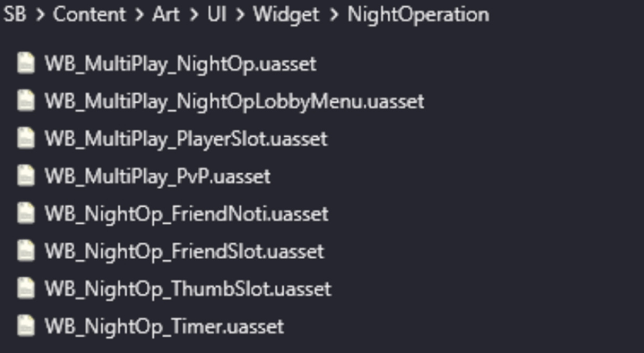This screenshot has height=353, width=644.
Task: Click the WB_MultiPlay_PlayerSlot.uasset file icon
Action: pyautogui.click(x=25, y=139)
